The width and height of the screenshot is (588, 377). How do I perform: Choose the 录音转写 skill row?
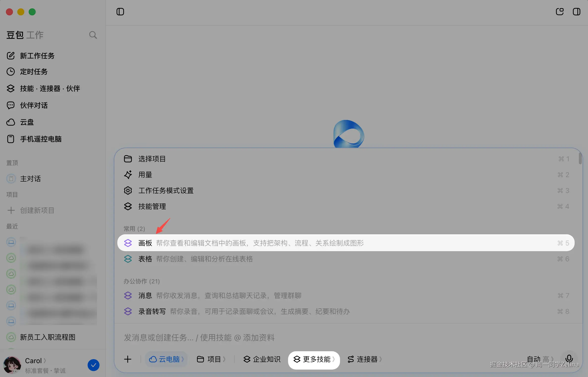[x=346, y=311]
